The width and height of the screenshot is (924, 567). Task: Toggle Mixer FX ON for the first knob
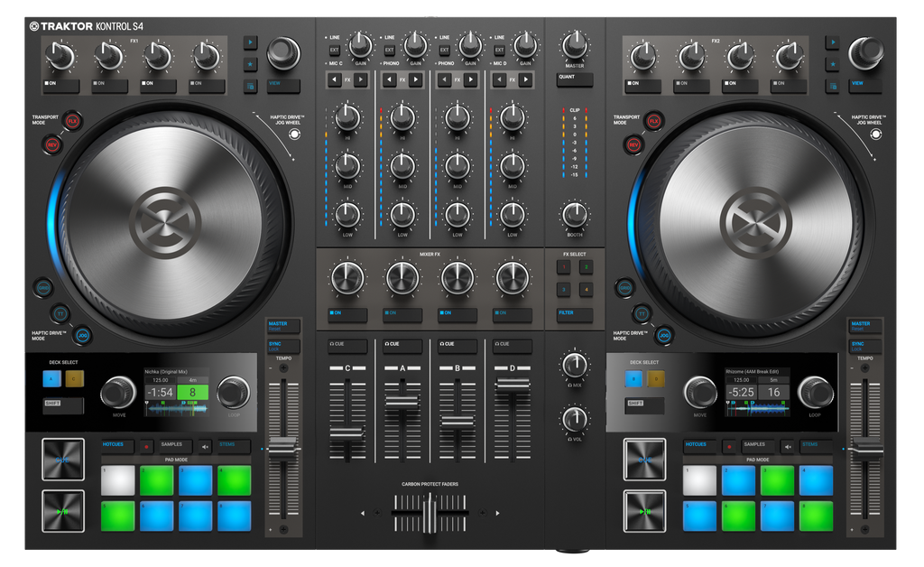[x=347, y=312]
